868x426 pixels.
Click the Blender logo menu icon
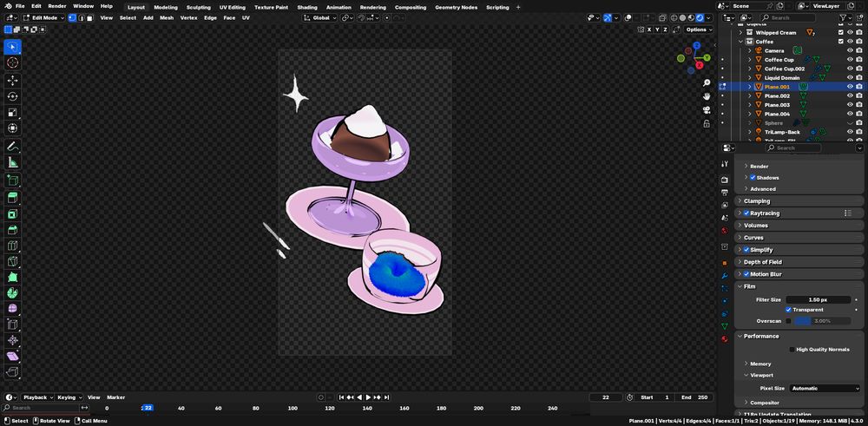[7, 6]
